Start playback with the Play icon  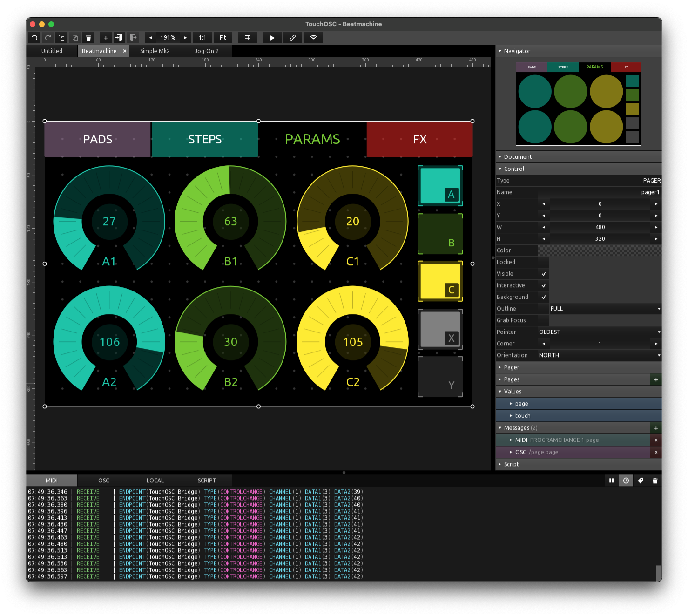point(272,38)
